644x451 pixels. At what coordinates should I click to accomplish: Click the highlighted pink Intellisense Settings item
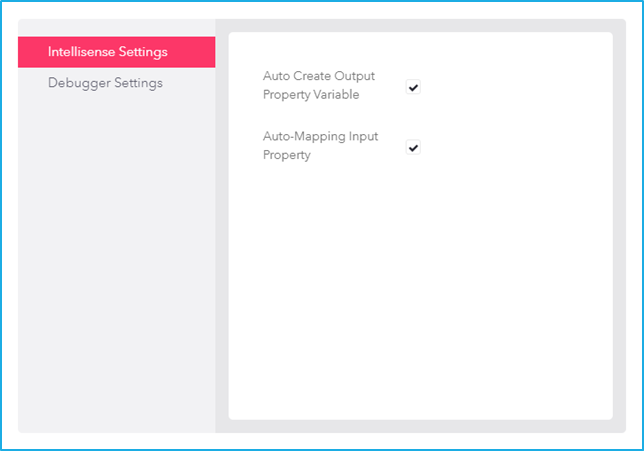(x=117, y=52)
